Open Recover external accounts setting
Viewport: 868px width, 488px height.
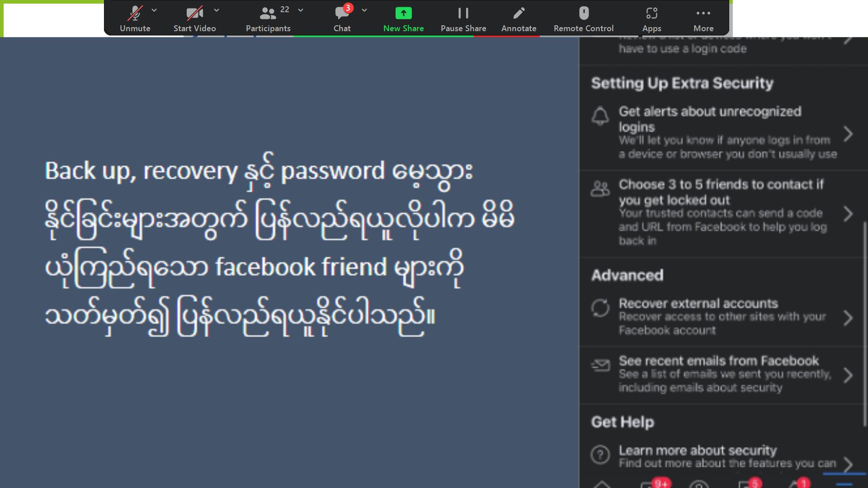coord(722,317)
